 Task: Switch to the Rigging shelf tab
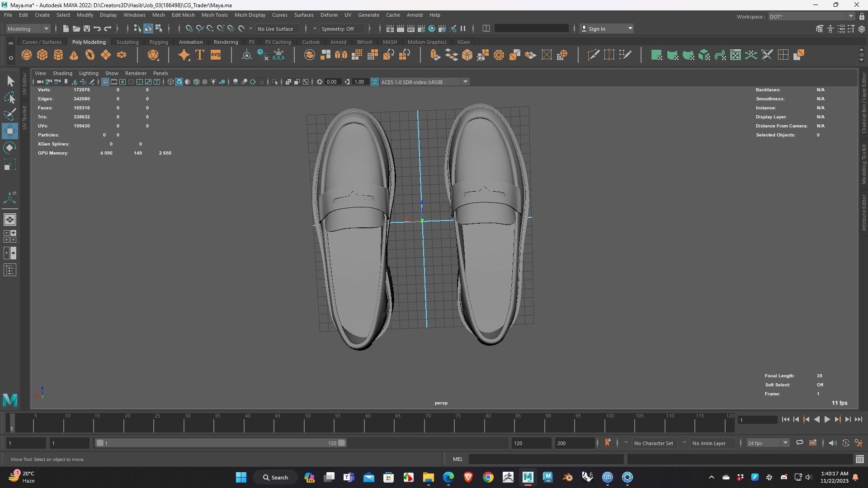tap(159, 42)
